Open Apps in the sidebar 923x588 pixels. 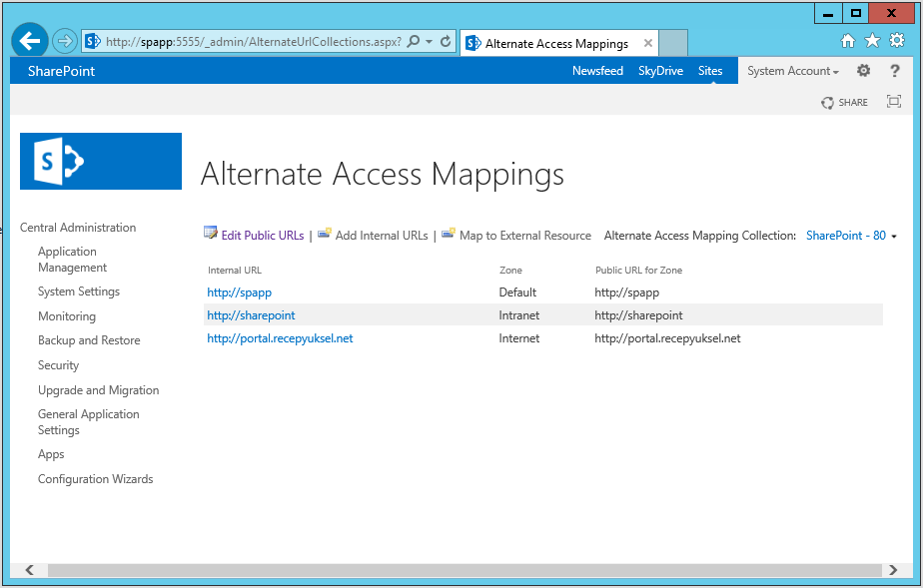tap(51, 454)
